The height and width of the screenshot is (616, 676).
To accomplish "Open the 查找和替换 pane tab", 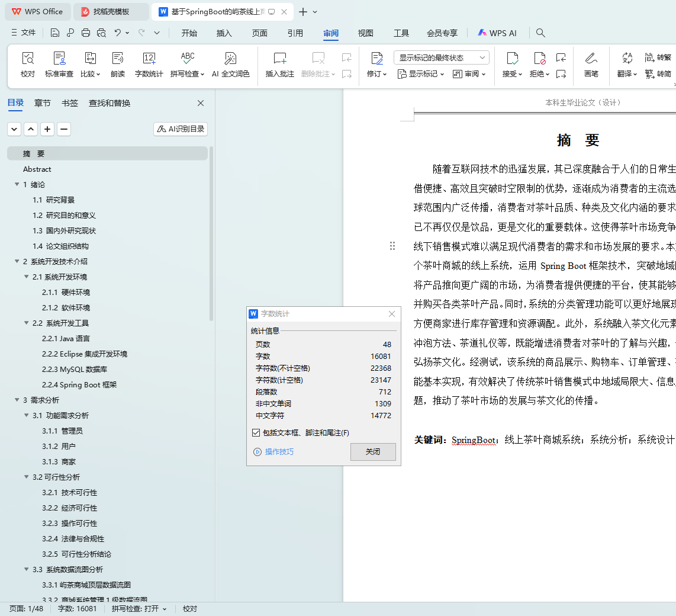I will 110,103.
